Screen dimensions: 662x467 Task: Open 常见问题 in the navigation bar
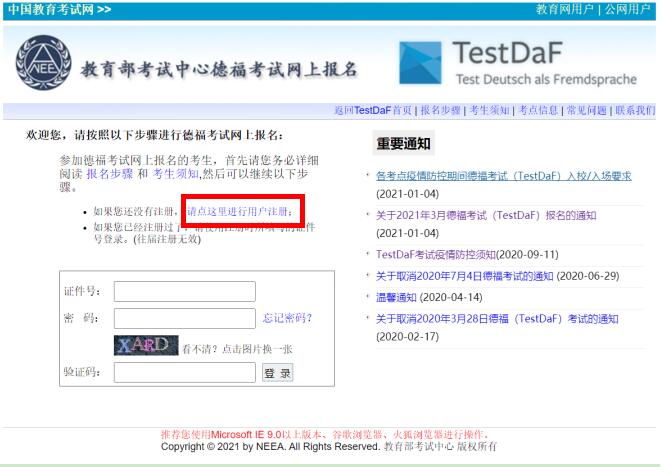click(x=586, y=111)
